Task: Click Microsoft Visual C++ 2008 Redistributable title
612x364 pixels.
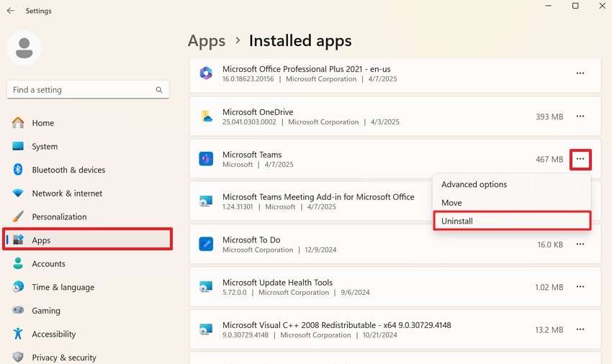Action: [x=336, y=325]
